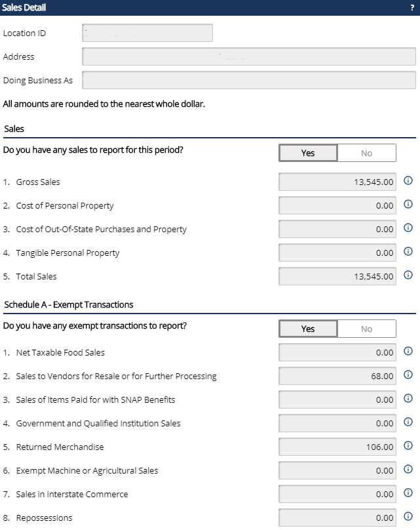420x530 pixels.
Task: View info about Returned Merchandise
Action: (x=408, y=445)
